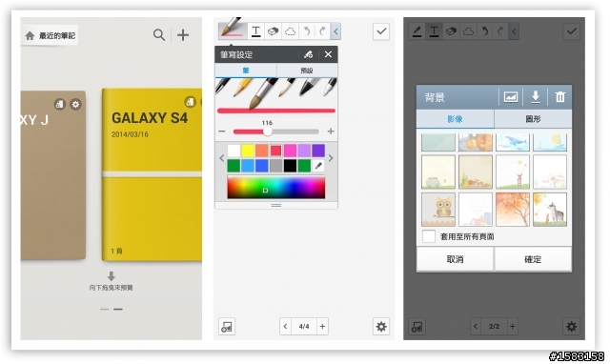
Task: Click the 確定 button
Action: [x=533, y=259]
